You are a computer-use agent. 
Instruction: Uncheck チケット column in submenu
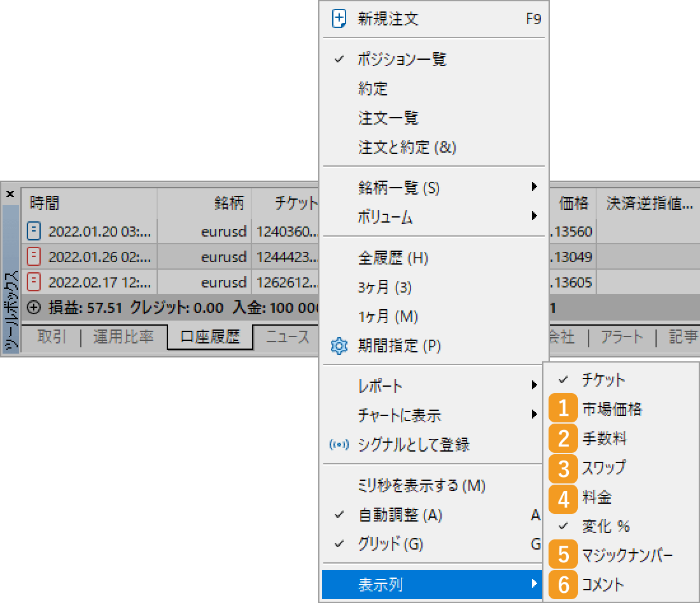[622, 380]
